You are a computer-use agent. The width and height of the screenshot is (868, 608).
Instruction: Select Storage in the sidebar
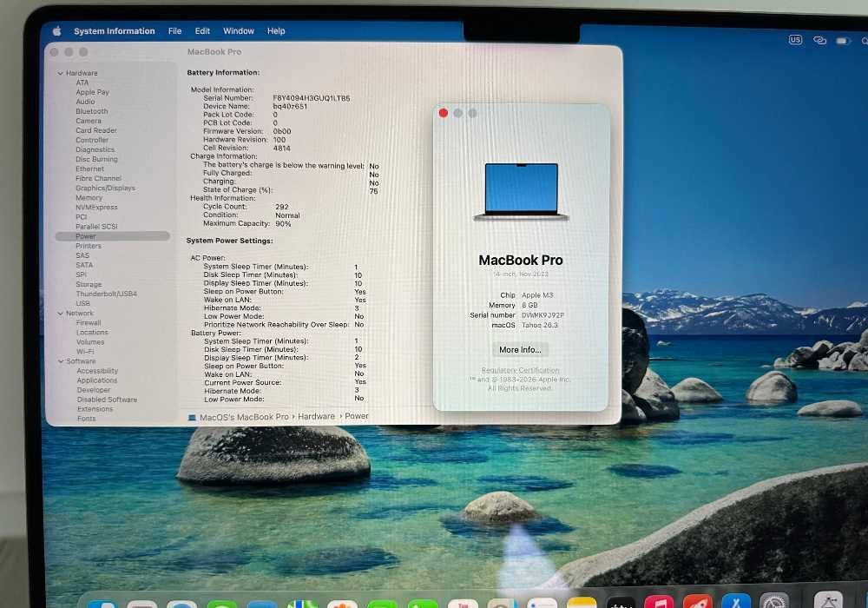(x=89, y=284)
